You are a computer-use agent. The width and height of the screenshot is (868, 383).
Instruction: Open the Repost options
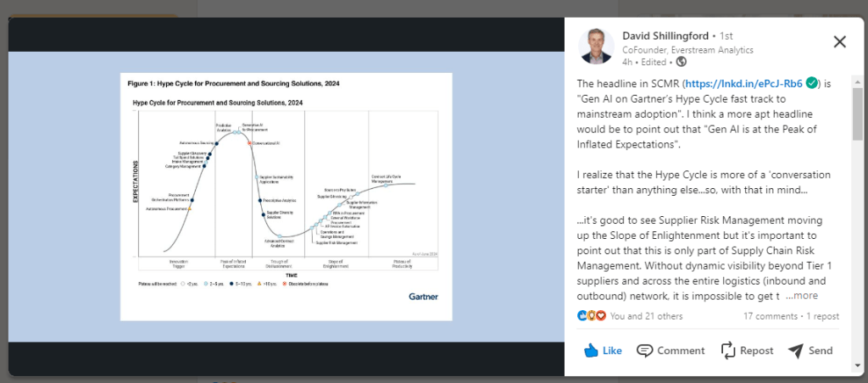tap(747, 351)
